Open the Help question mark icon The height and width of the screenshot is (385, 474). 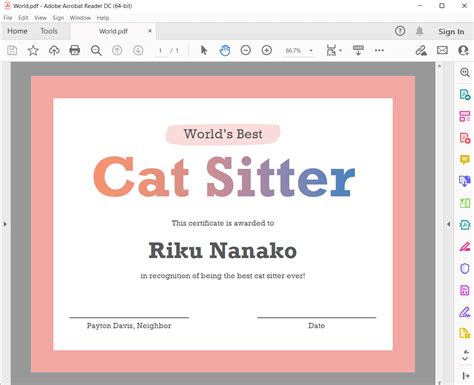click(400, 31)
